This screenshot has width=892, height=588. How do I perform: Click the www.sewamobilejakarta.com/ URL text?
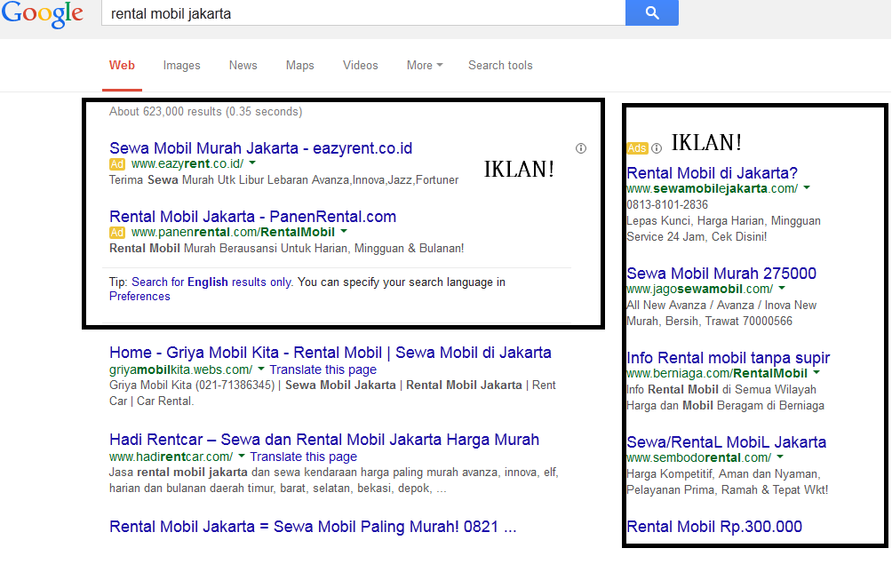tap(712, 188)
